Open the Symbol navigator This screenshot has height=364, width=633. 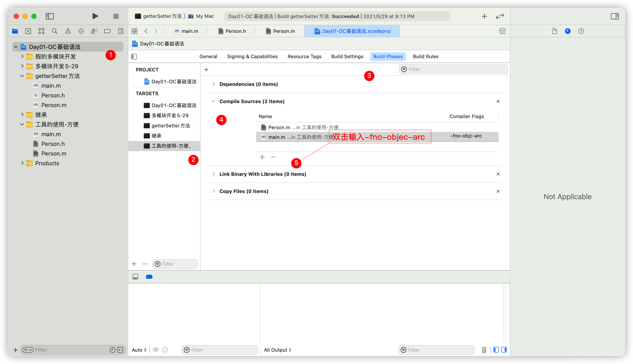click(x=41, y=31)
